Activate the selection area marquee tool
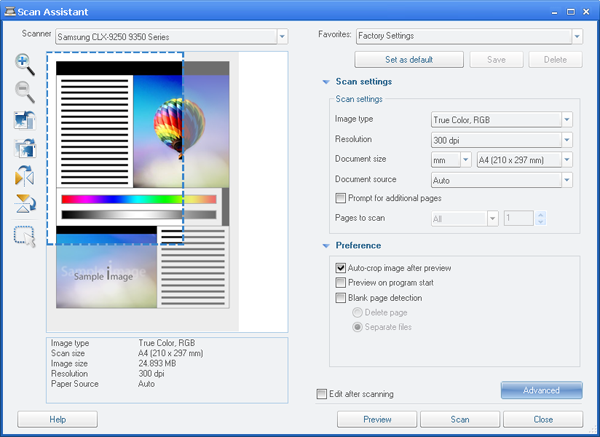The height and width of the screenshot is (437, 600). 25,237
